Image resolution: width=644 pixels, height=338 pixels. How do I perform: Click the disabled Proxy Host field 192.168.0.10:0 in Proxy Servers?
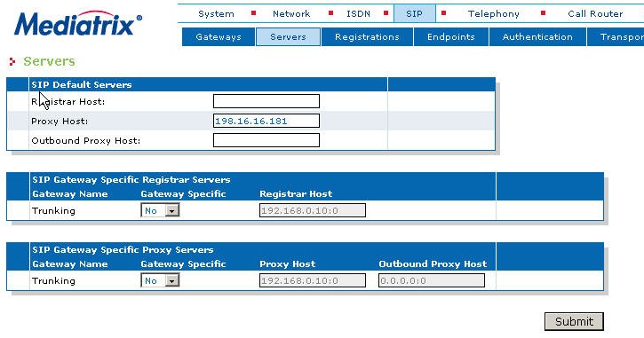[x=313, y=280]
